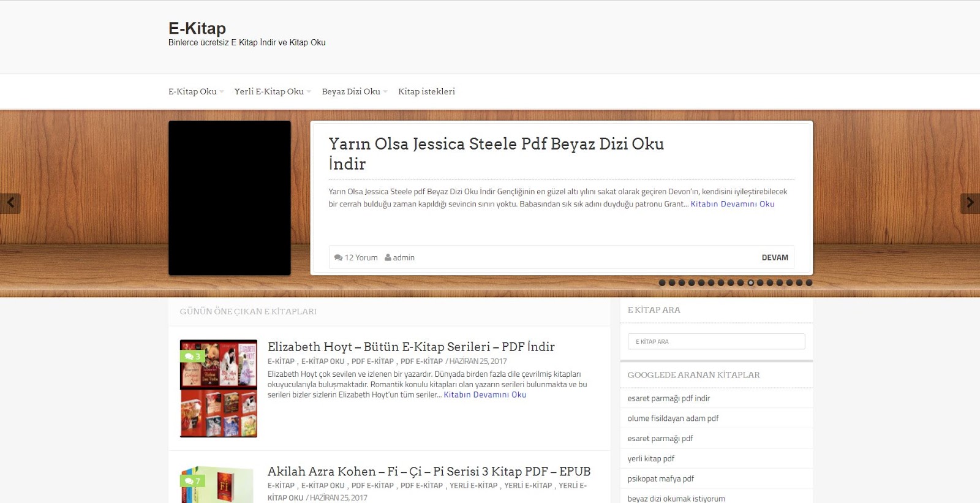Open the Elizabeth Hoyt book covers thumbnail

point(219,388)
